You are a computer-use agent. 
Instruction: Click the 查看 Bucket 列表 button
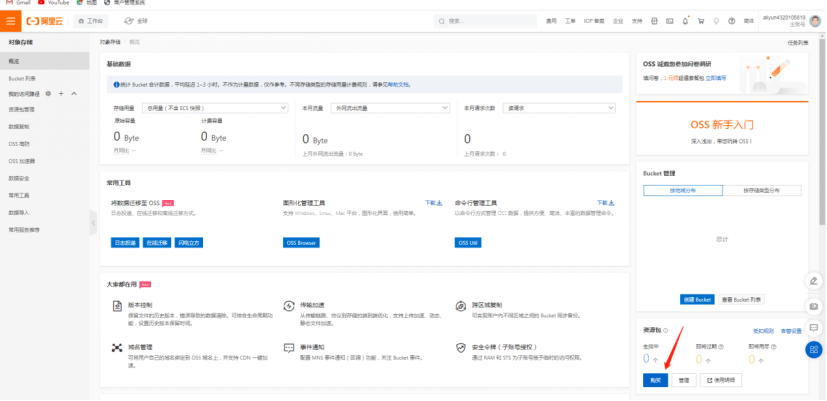[x=741, y=299]
